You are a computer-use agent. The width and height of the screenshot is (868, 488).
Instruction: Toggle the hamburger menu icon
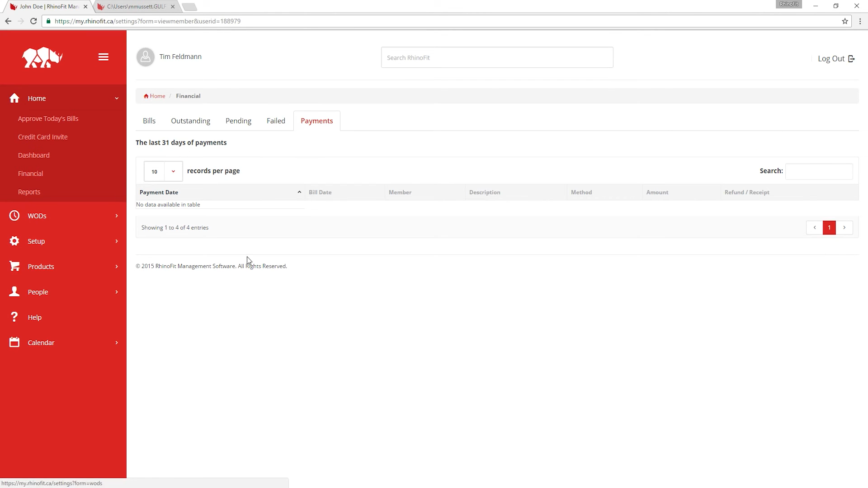tap(104, 57)
